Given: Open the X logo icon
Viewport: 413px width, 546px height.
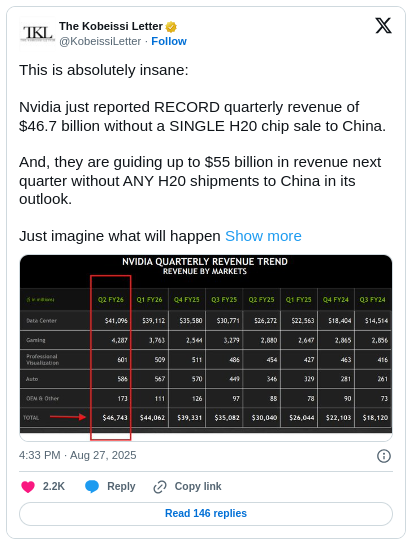Looking at the screenshot, I should tap(383, 26).
